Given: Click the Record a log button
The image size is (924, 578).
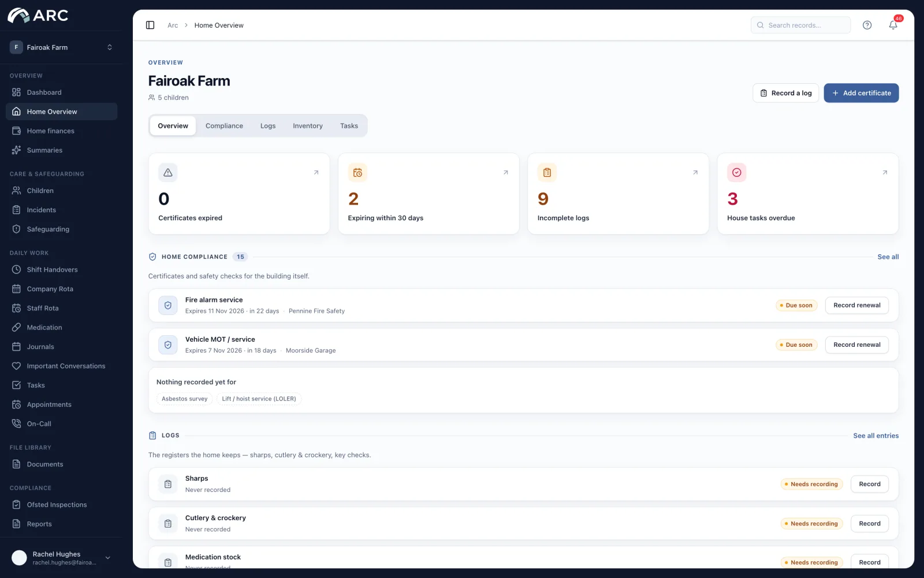Looking at the screenshot, I should [785, 93].
